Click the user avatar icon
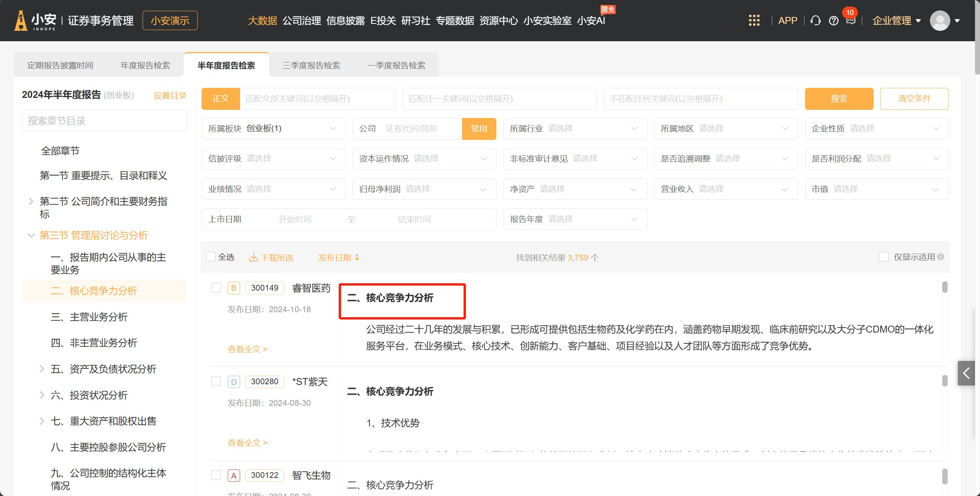The height and width of the screenshot is (496, 980). [x=940, y=20]
